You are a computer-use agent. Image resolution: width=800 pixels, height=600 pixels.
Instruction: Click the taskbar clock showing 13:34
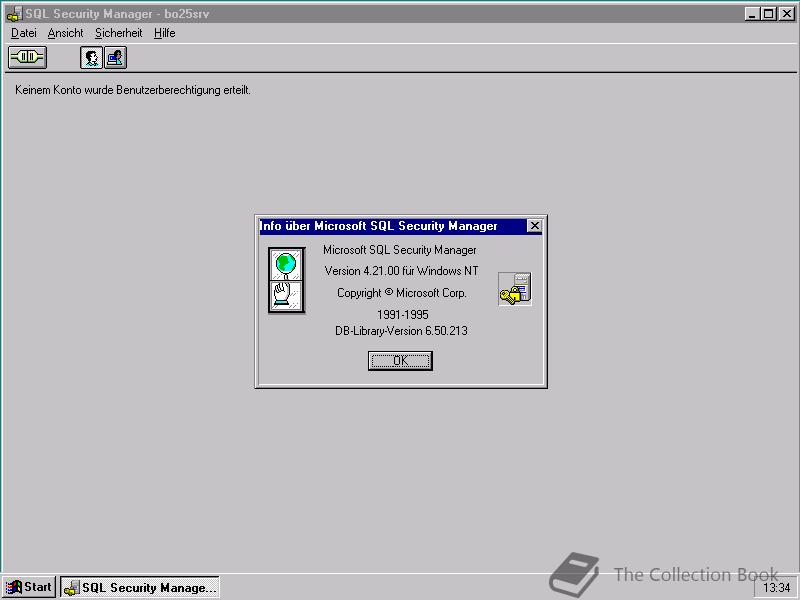pyautogui.click(x=776, y=588)
